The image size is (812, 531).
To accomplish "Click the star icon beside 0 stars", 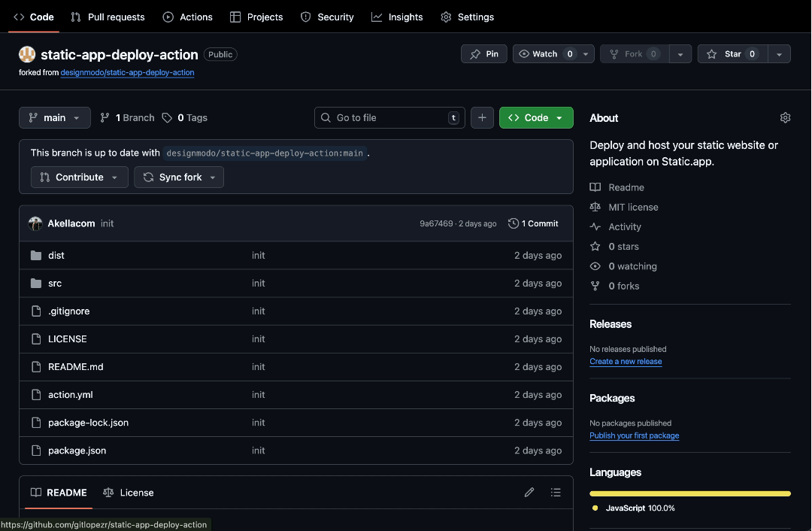I will 595,246.
